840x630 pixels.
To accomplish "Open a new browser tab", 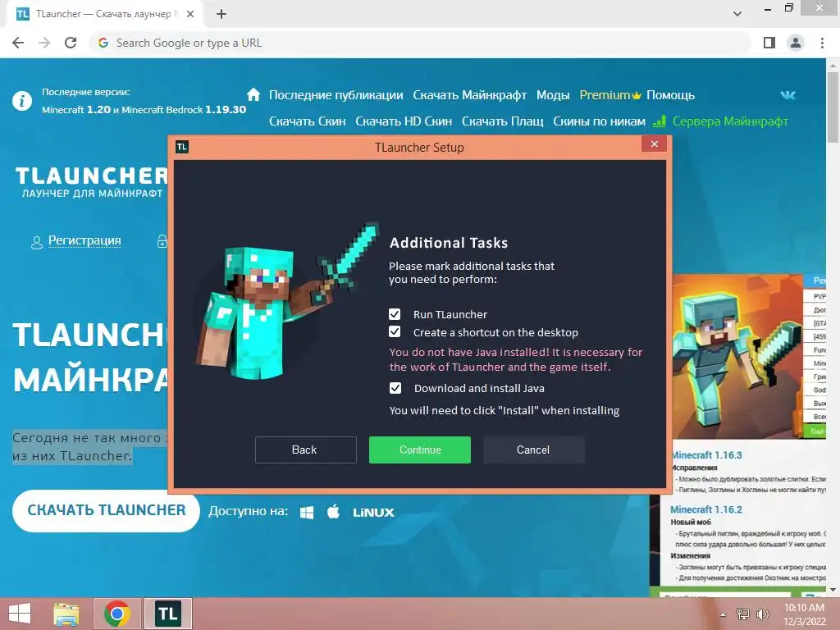I will coord(221,14).
